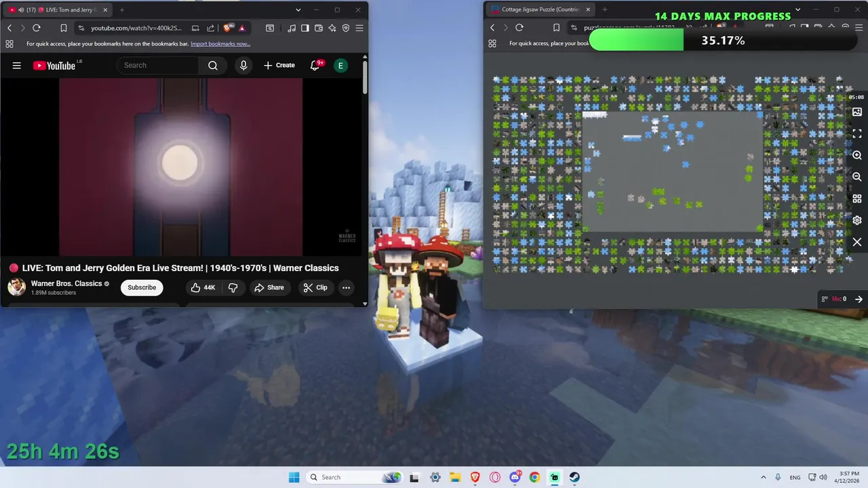This screenshot has height=488, width=868.
Task: Click the Warner Bros. Classics channel avatar
Action: tap(17, 287)
